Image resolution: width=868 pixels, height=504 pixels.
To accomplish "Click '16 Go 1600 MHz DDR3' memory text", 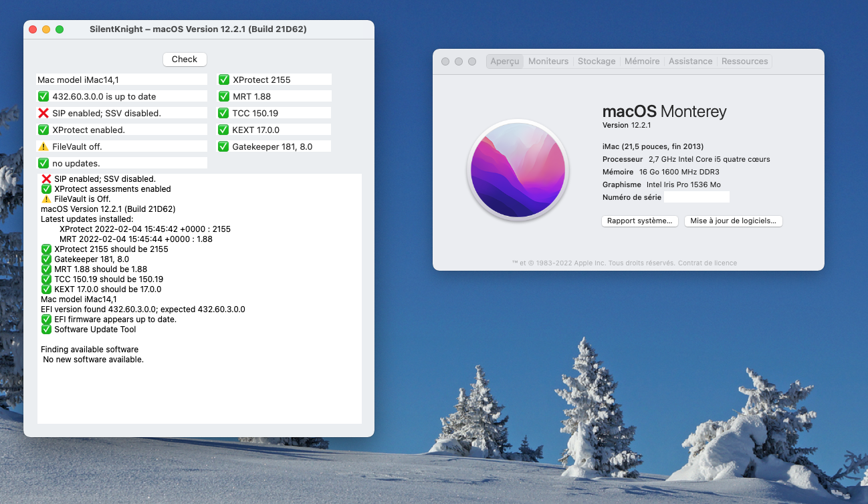I will tap(680, 172).
